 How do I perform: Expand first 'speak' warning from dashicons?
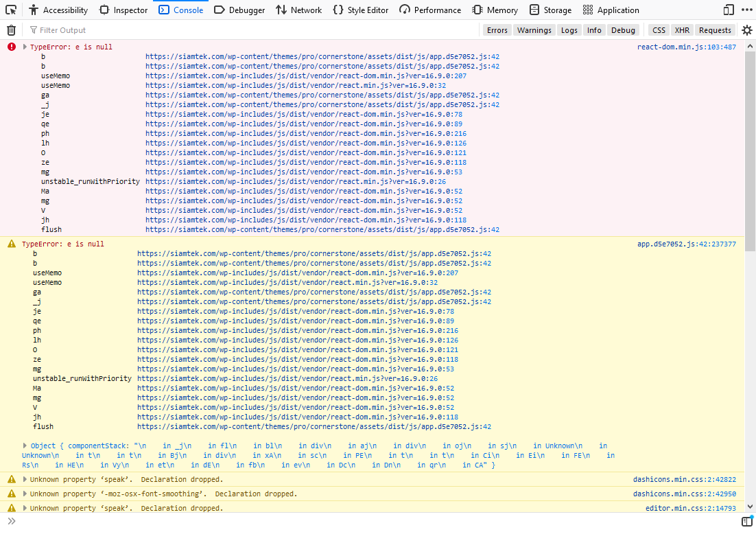pos(25,479)
